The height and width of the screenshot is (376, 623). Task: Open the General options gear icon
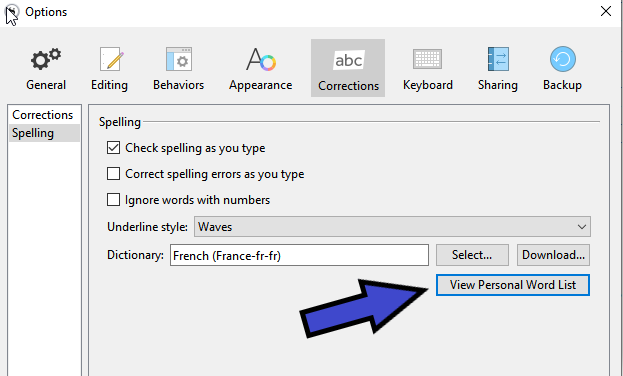46,60
